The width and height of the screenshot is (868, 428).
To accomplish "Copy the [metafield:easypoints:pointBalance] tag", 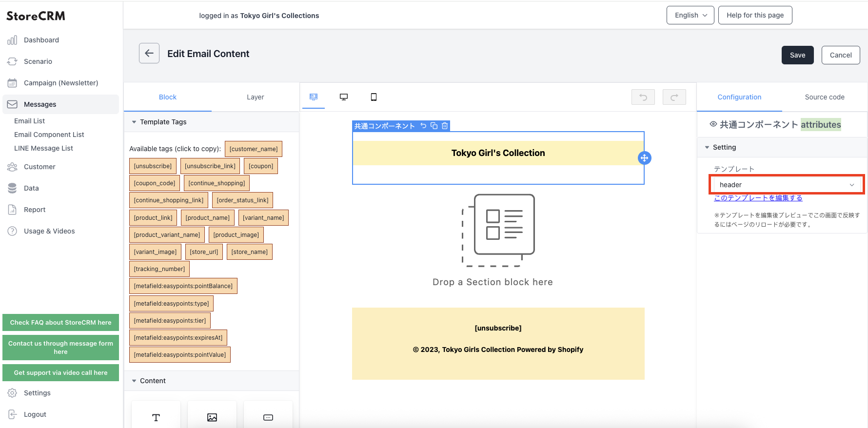I will click(183, 286).
